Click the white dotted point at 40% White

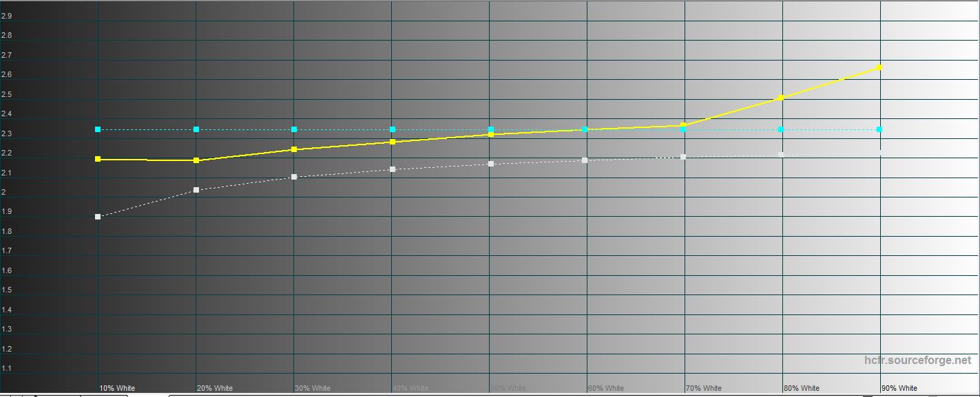pos(393,169)
